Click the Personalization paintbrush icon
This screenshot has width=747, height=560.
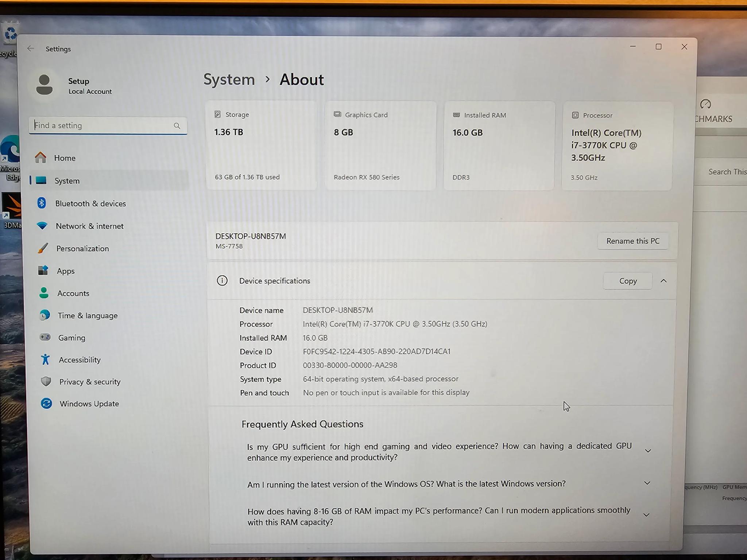coord(43,248)
